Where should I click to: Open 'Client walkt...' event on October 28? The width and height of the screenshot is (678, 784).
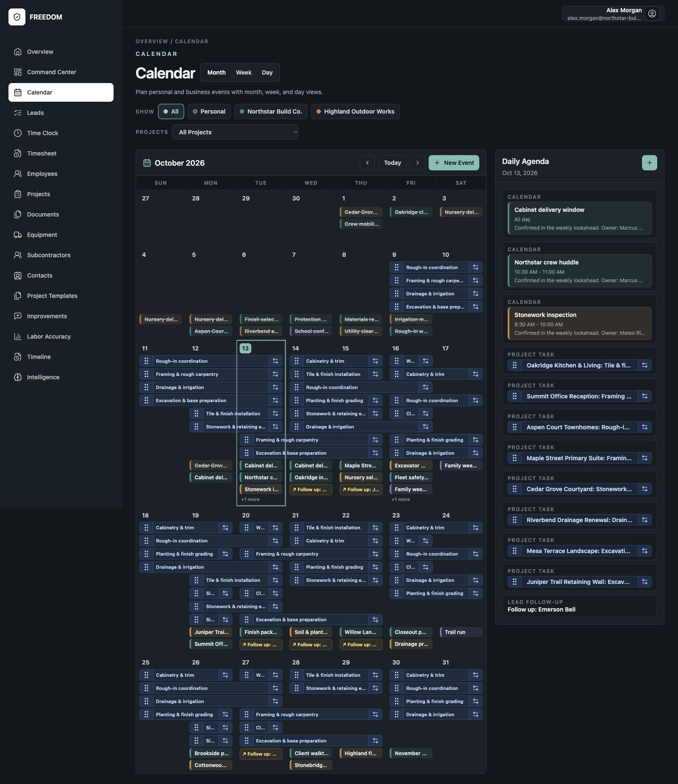click(311, 753)
